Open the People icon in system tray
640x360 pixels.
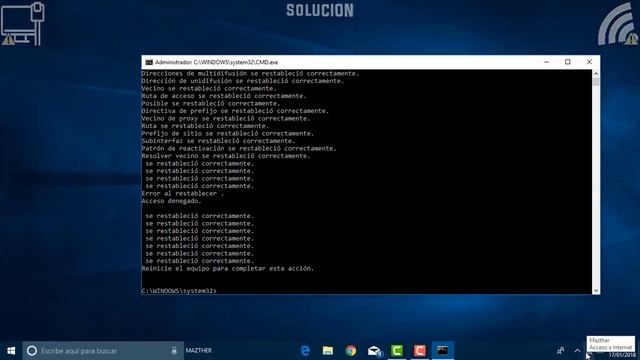(x=561, y=351)
